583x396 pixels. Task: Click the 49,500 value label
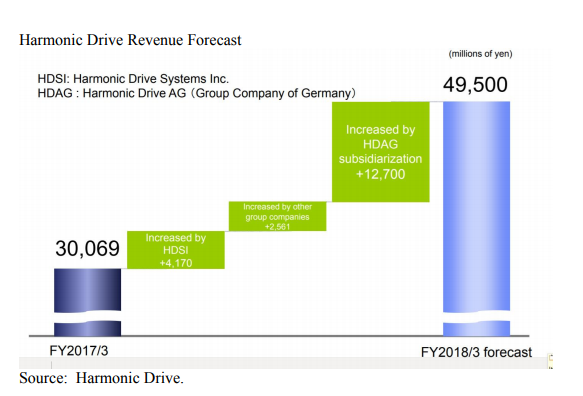coord(475,85)
